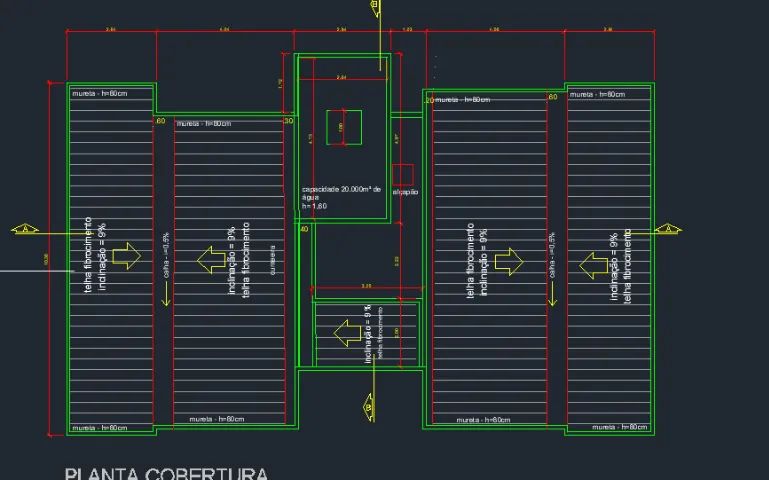Select 'mureta - h=80cm' label next to '20'
The width and height of the screenshot is (769, 480).
pos(462,100)
